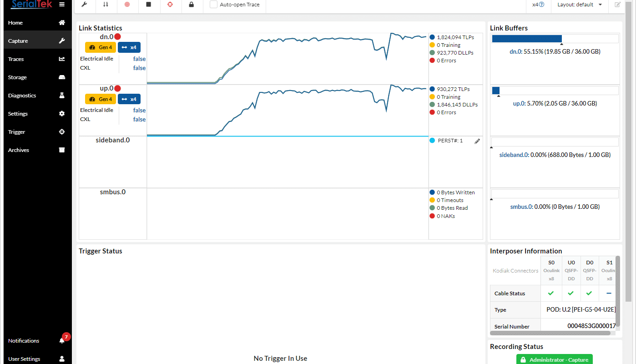Click the S0 cable status checkmark

pos(551,293)
